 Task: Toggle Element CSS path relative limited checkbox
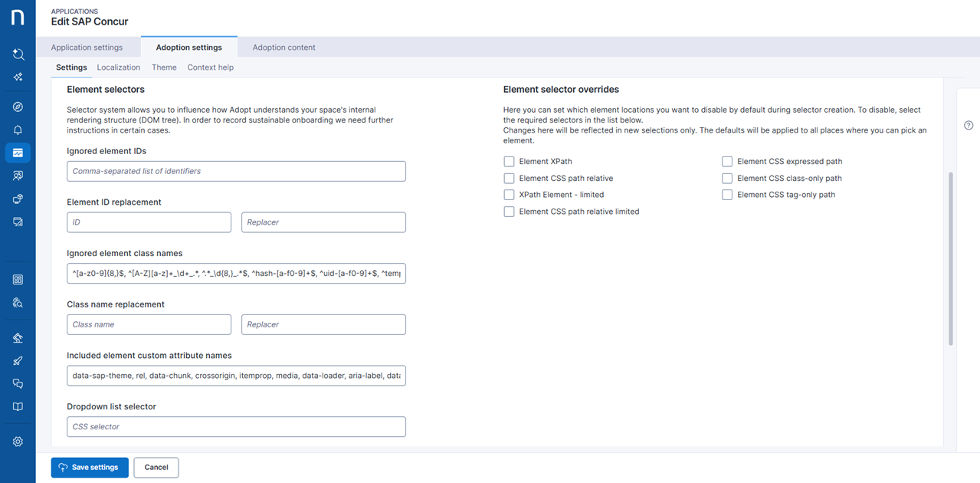509,212
